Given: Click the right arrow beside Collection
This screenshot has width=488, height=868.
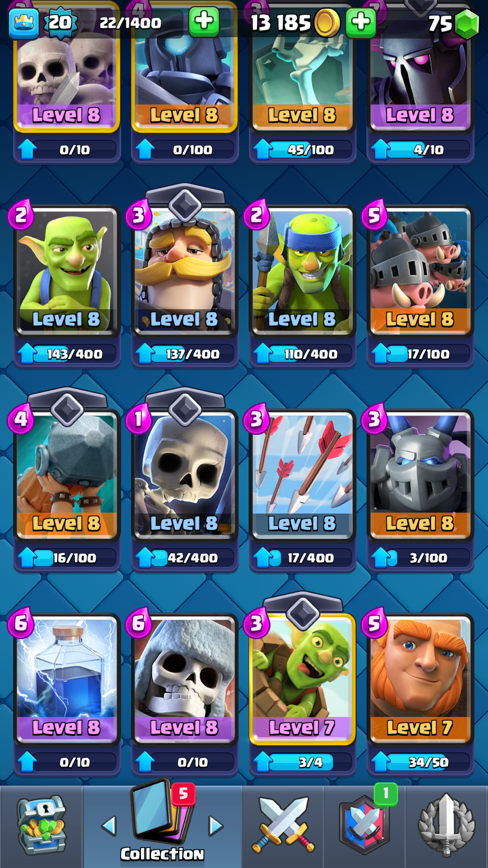Looking at the screenshot, I should tap(216, 826).
